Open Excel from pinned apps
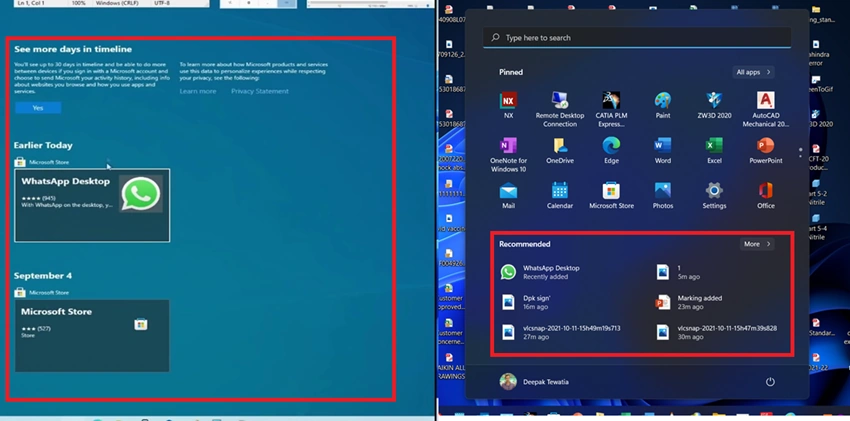This screenshot has width=850, height=421. (714, 150)
